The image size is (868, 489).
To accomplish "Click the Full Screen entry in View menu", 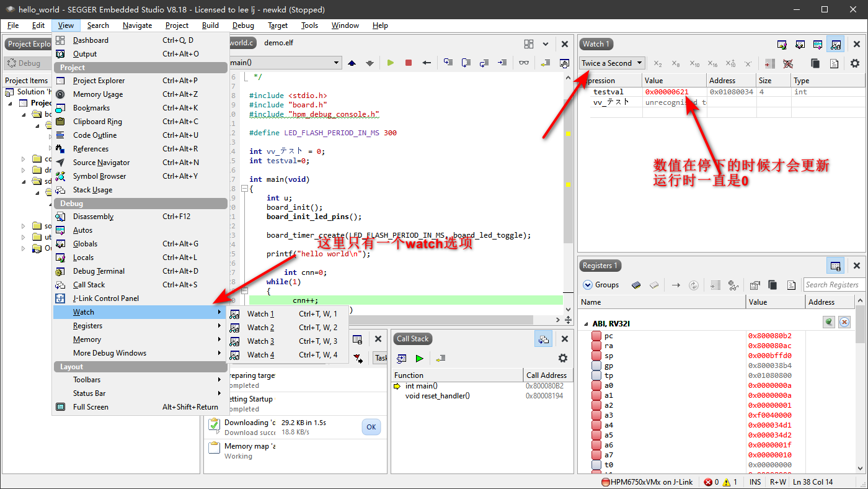I will pyautogui.click(x=140, y=407).
